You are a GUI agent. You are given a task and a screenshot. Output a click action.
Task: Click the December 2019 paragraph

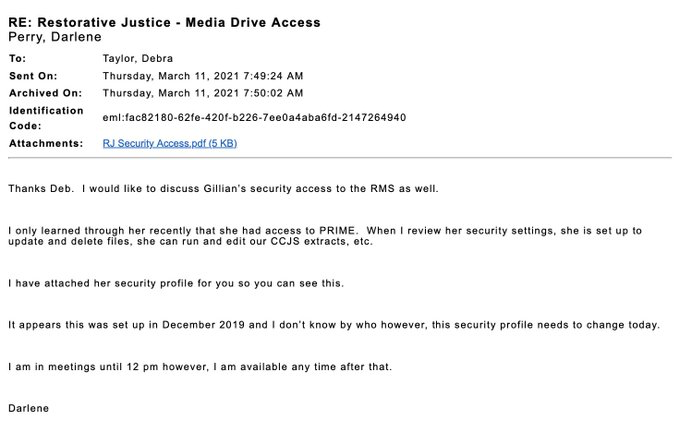tap(334, 325)
